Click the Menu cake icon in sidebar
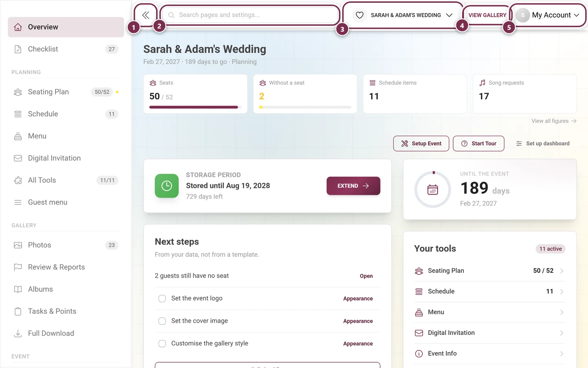Image resolution: width=588 pixels, height=368 pixels. click(x=18, y=136)
